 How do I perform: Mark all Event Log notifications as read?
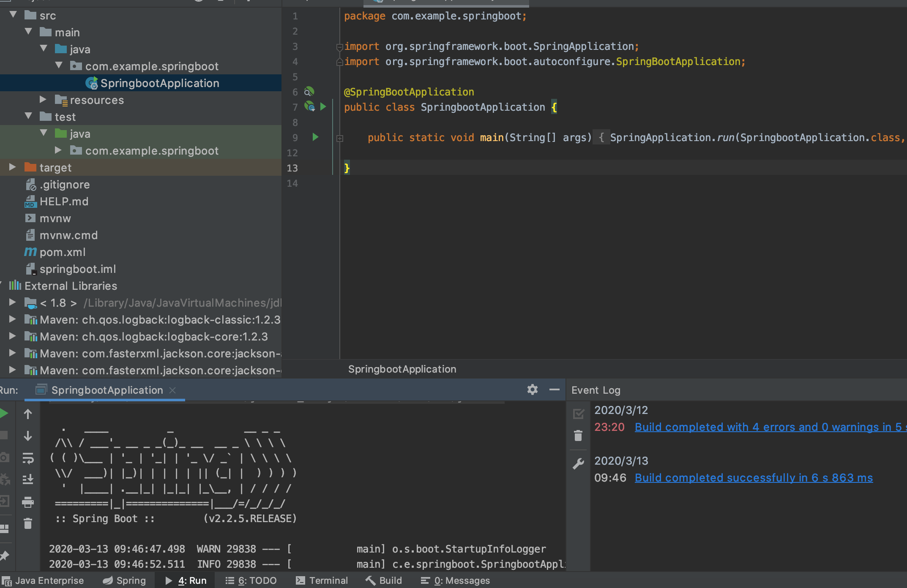pyautogui.click(x=578, y=414)
